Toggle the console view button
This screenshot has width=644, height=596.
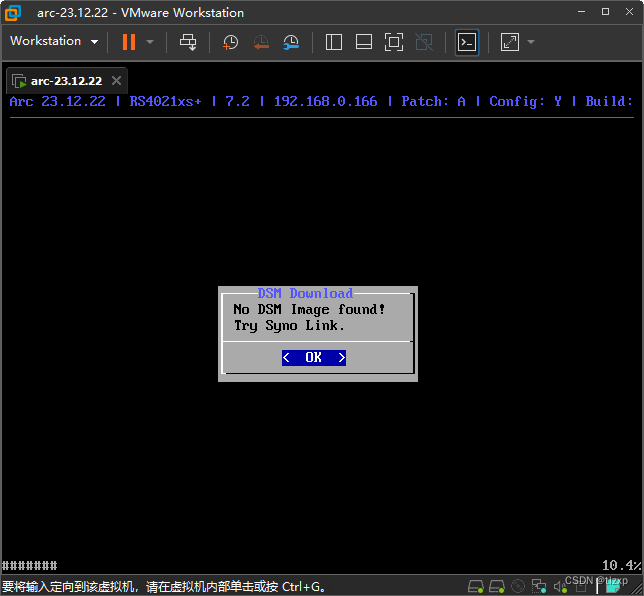click(x=467, y=42)
